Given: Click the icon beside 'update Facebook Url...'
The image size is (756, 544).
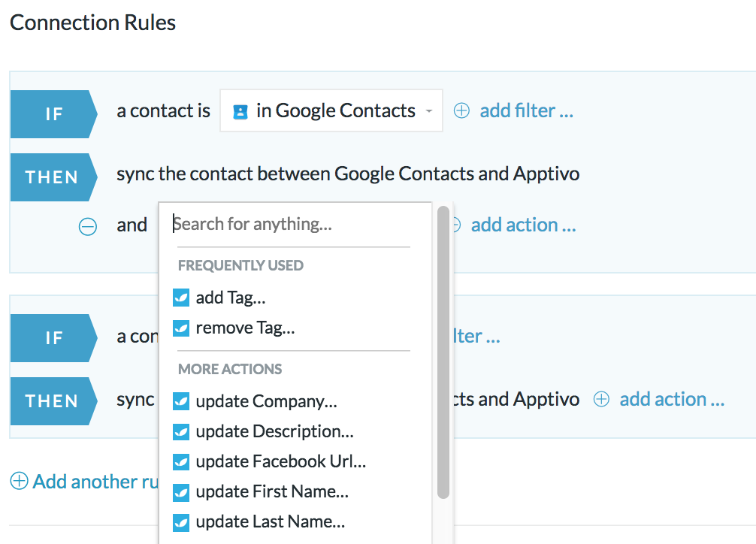Looking at the screenshot, I should pos(181,461).
